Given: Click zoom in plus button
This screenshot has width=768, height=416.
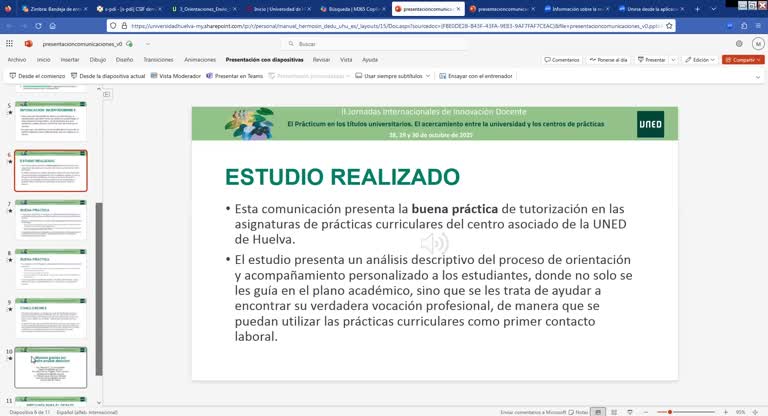Looking at the screenshot, I should pos(725,412).
